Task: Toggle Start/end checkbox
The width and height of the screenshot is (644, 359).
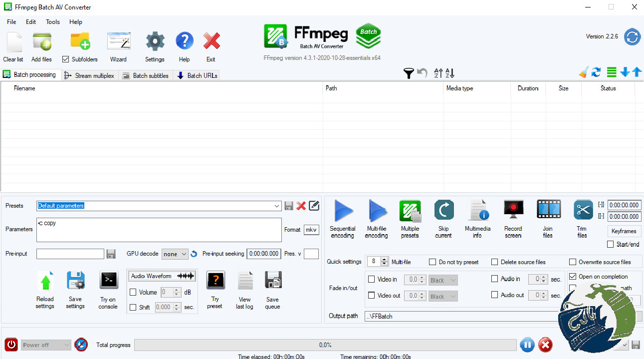Action: [611, 244]
